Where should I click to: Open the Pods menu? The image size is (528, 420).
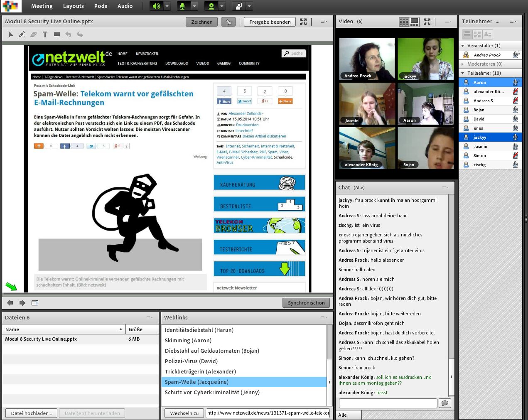[101, 6]
